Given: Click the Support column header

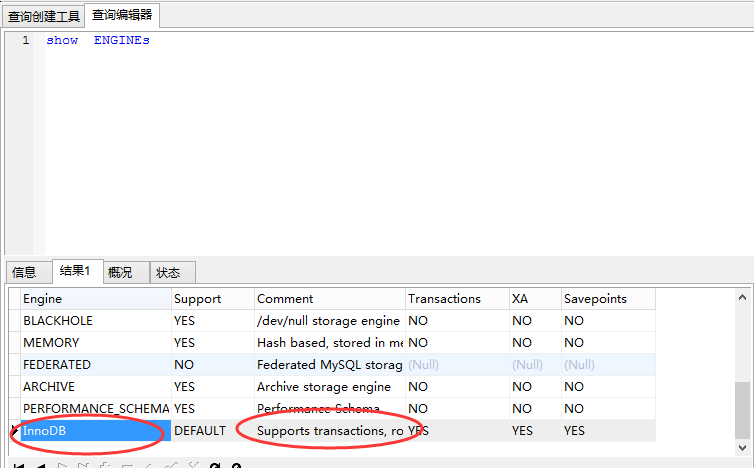Looking at the screenshot, I should pos(212,299).
